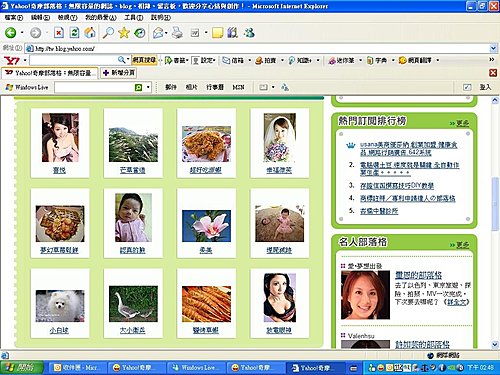Click the 開始 Start button
Image resolution: width=500 pixels, height=375 pixels.
(x=21, y=368)
